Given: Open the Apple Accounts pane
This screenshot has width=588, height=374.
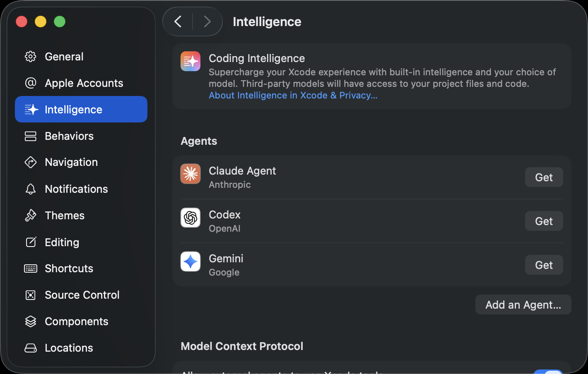Looking at the screenshot, I should [81, 83].
